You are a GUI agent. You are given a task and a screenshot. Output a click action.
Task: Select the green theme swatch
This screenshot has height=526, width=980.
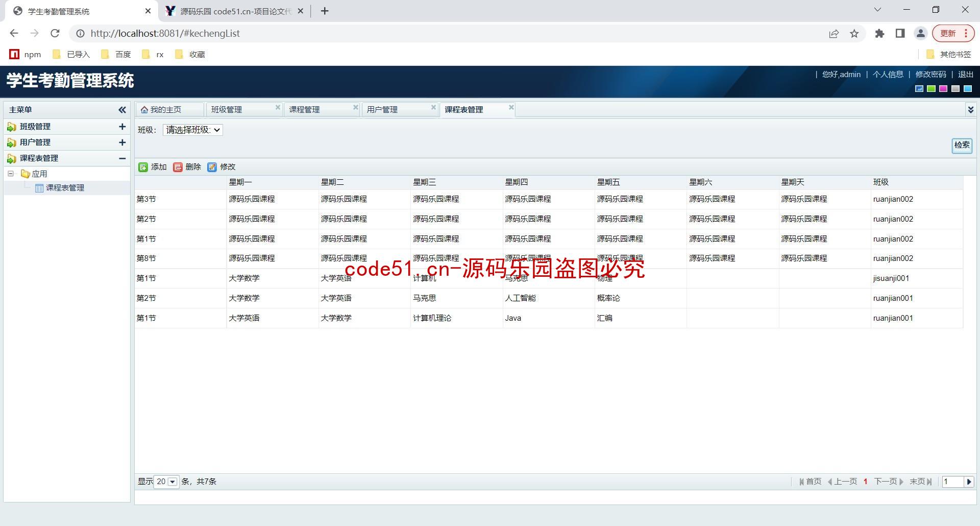(x=931, y=89)
